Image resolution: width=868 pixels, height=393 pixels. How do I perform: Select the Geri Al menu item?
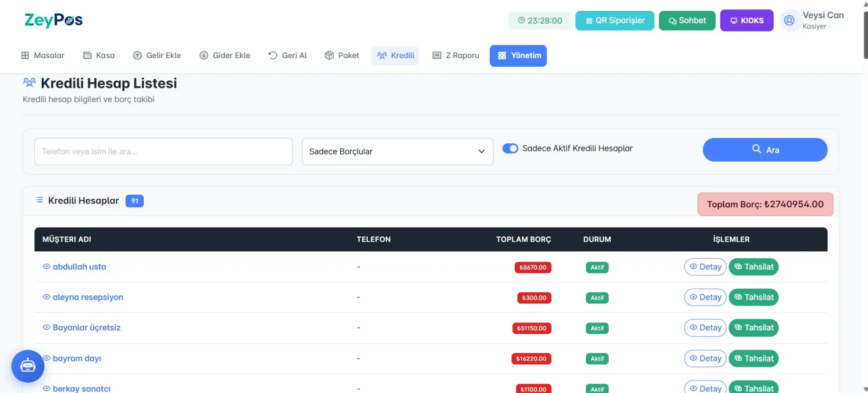click(x=288, y=55)
